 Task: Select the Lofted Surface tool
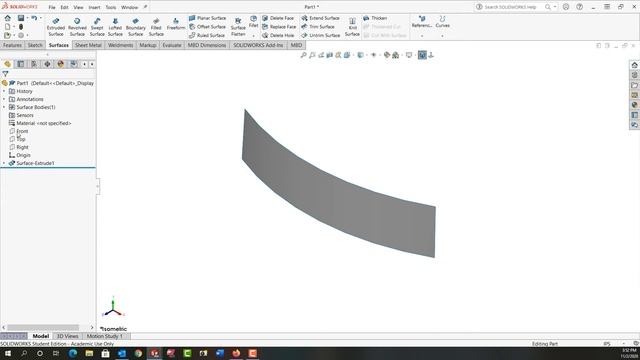pos(115,27)
